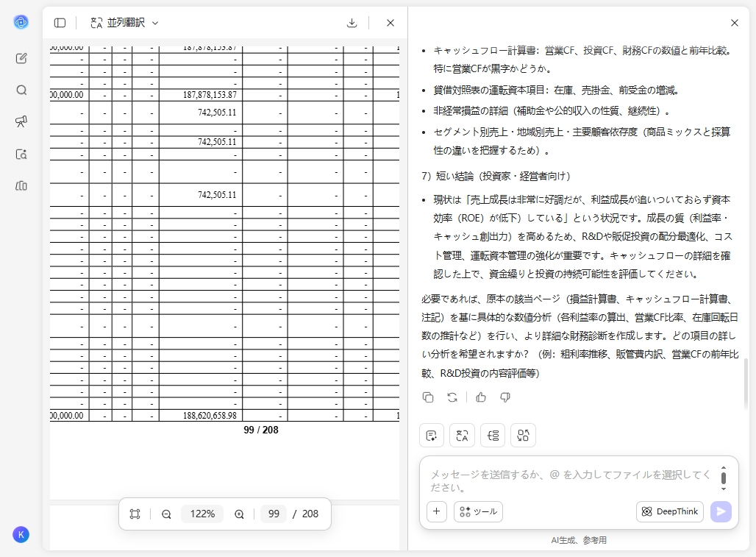Enable DeepThink mode
The height and width of the screenshot is (557, 756).
[669, 511]
